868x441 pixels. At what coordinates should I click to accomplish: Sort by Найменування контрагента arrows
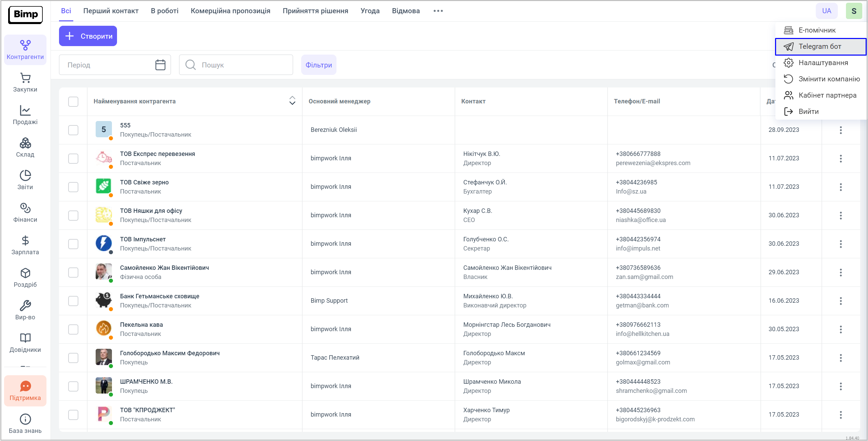[292, 101]
